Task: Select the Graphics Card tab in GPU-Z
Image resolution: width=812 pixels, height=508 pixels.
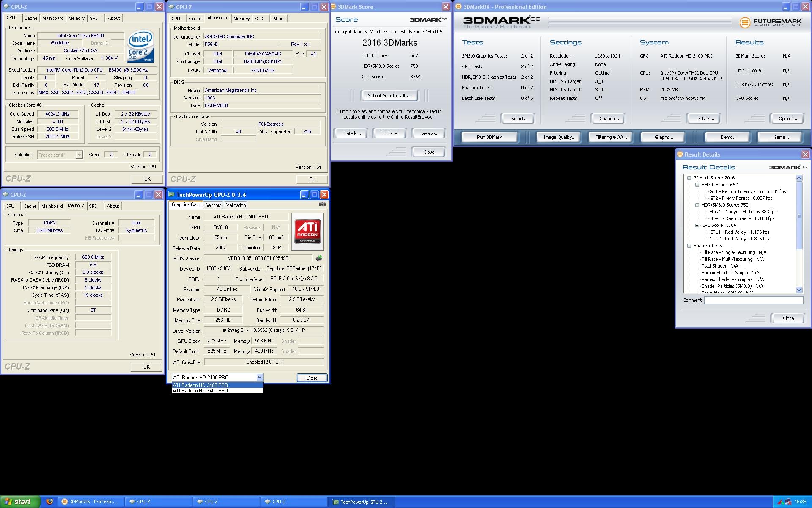Action: [186, 204]
